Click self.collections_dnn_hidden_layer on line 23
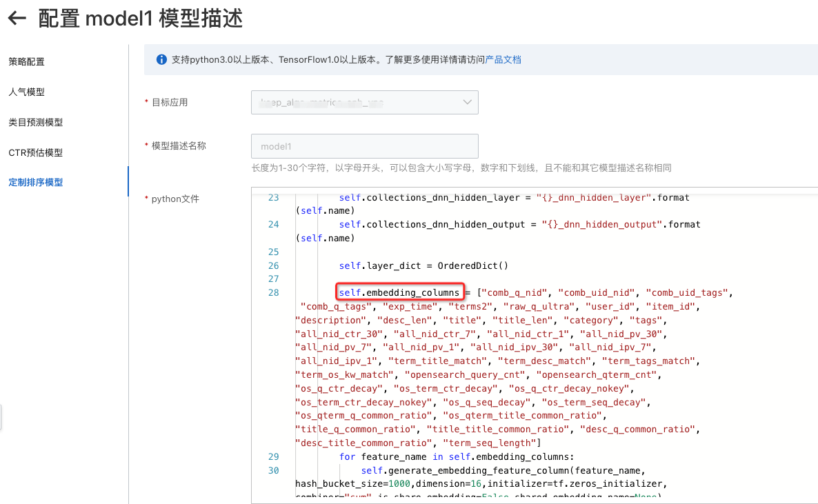Viewport: 818px width, 504px height. 429,198
